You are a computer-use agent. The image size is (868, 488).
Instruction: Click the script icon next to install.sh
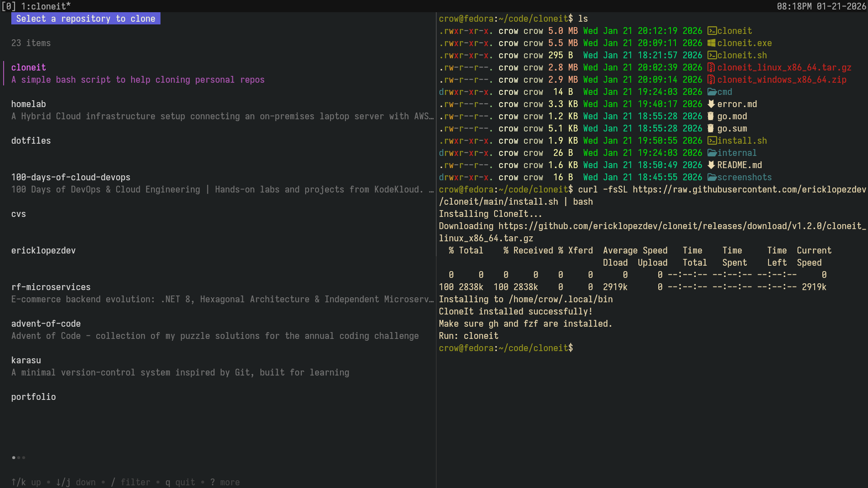coord(712,141)
